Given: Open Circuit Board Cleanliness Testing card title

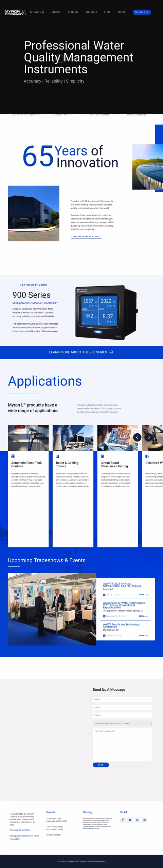Looking at the screenshot, I should pyautogui.click(x=114, y=465).
